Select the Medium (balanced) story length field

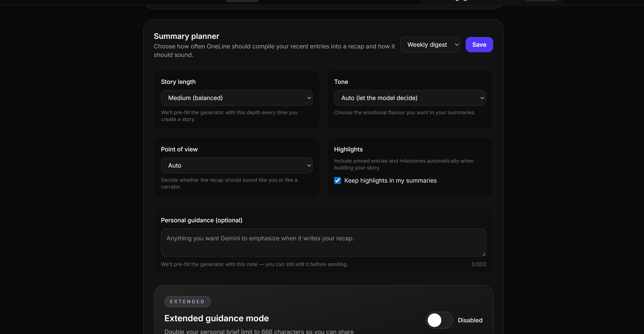pyautogui.click(x=237, y=98)
